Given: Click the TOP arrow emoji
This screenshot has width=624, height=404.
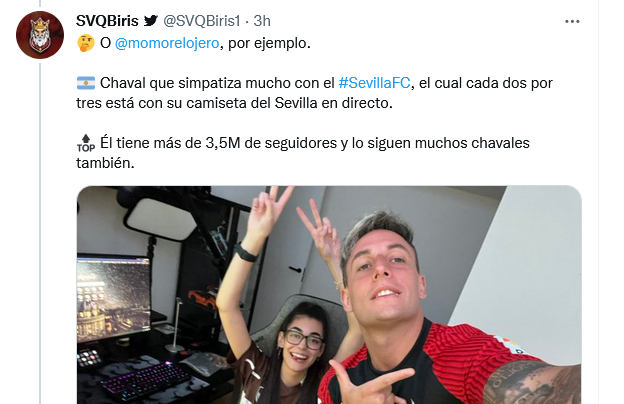Looking at the screenshot, I should click(x=86, y=143).
